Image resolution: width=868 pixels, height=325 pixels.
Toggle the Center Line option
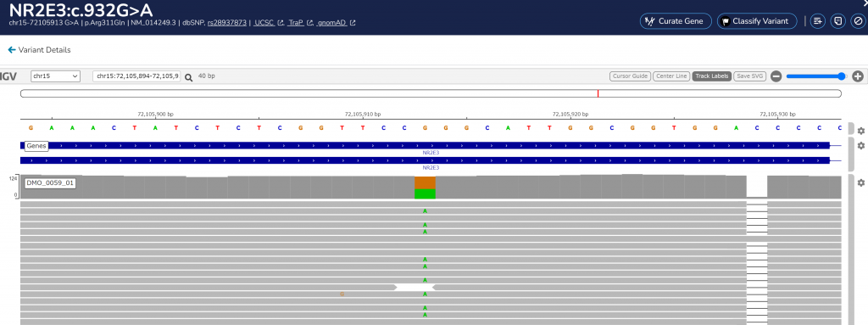671,76
